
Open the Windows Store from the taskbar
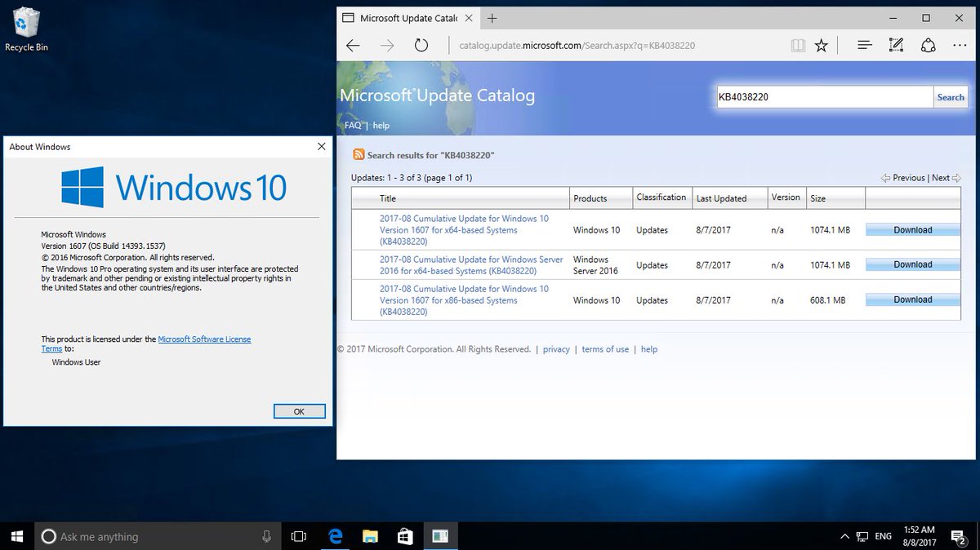(405, 536)
